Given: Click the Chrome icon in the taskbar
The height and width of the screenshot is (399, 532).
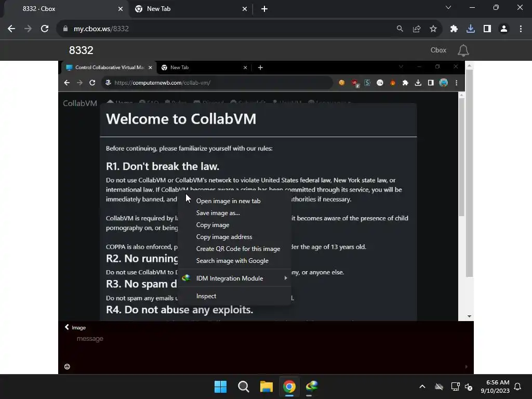Looking at the screenshot, I should click(x=289, y=387).
